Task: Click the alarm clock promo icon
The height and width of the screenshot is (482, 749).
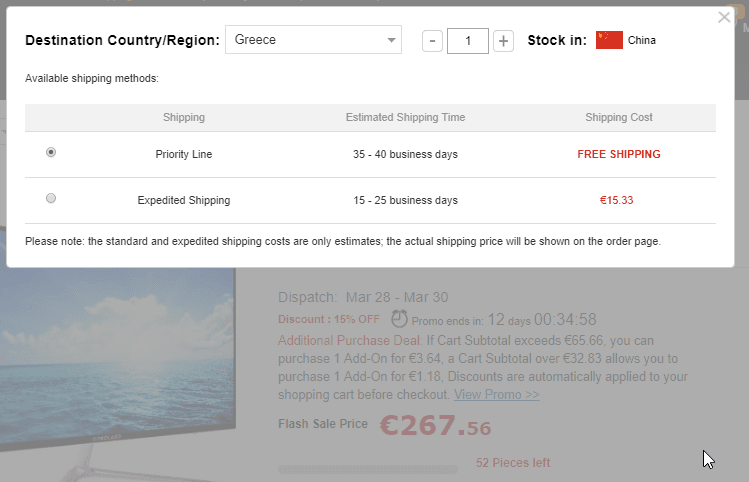Action: [x=399, y=319]
